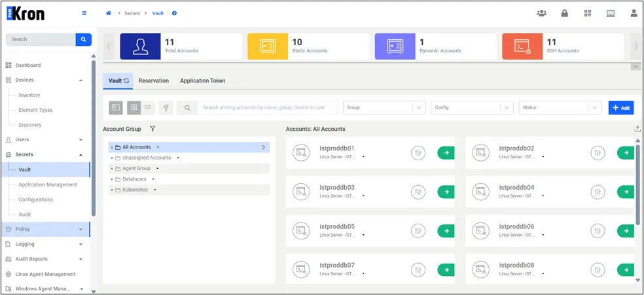Go to home via breadcrumb house icon
644x295 pixels.
tap(109, 13)
